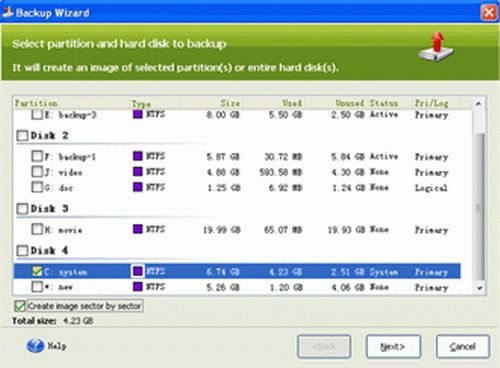The width and height of the screenshot is (500, 368).
Task: Click purple NTFS icon for E: backup-3
Action: click(x=138, y=114)
